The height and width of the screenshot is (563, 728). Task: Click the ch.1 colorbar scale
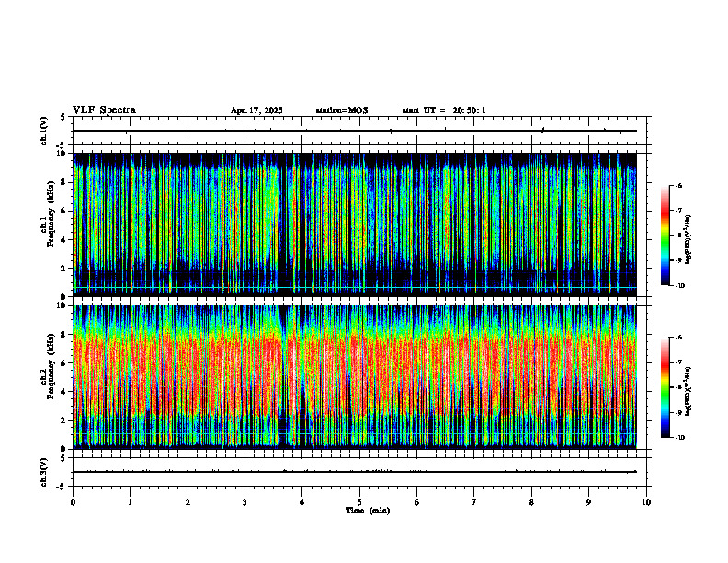tap(665, 236)
